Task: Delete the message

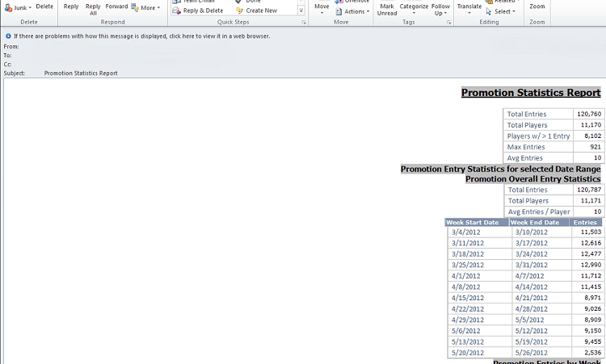Action: [x=44, y=6]
